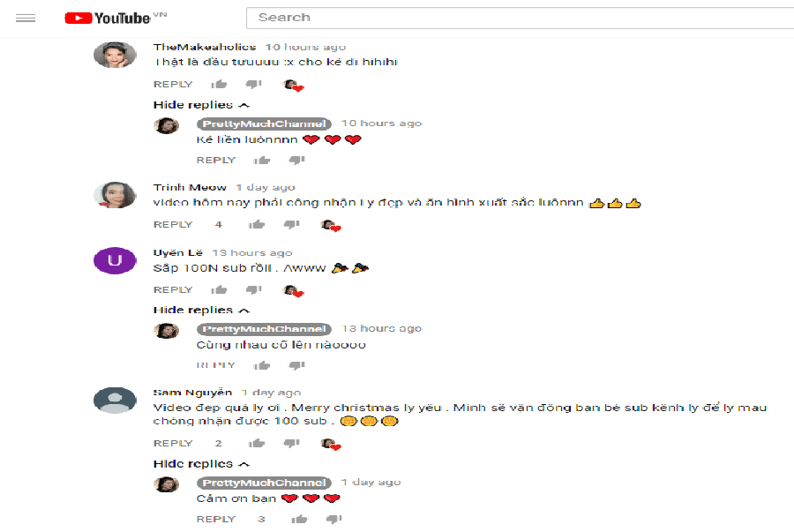
Task: Collapse replies under Uyên Lê's comment
Action: [x=201, y=310]
